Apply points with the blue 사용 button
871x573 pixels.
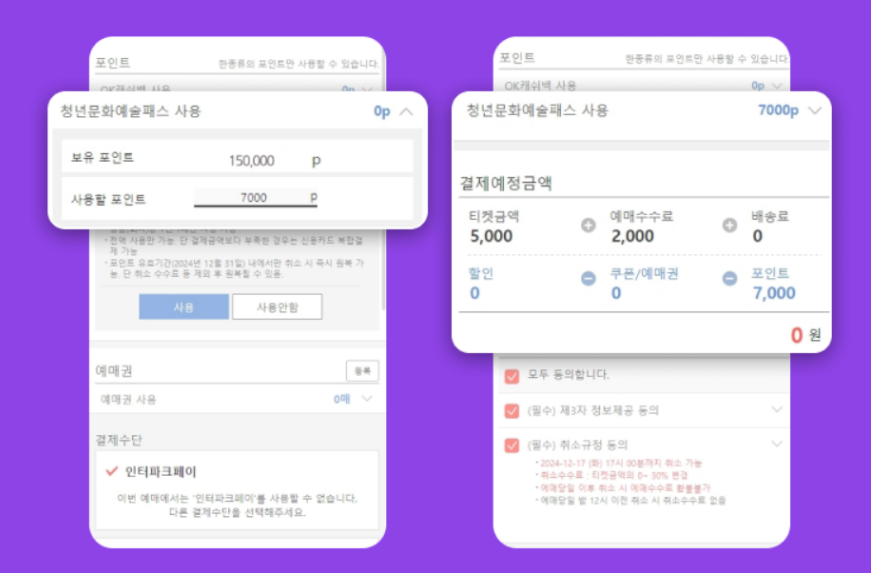coord(183,306)
